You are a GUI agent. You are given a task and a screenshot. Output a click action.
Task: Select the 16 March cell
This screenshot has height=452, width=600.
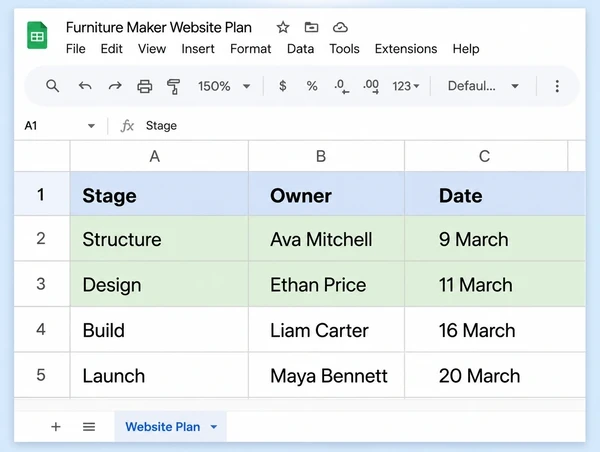coord(495,330)
